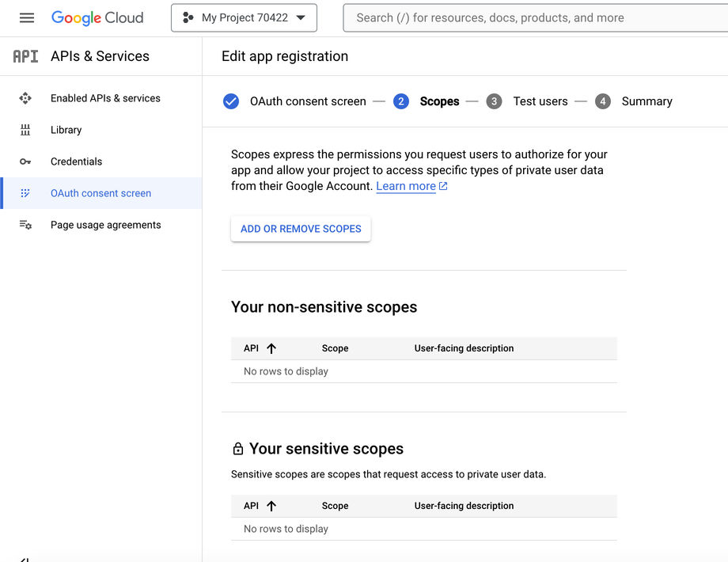Click the Credentials key icon
This screenshot has height=562, width=728.
coord(25,161)
